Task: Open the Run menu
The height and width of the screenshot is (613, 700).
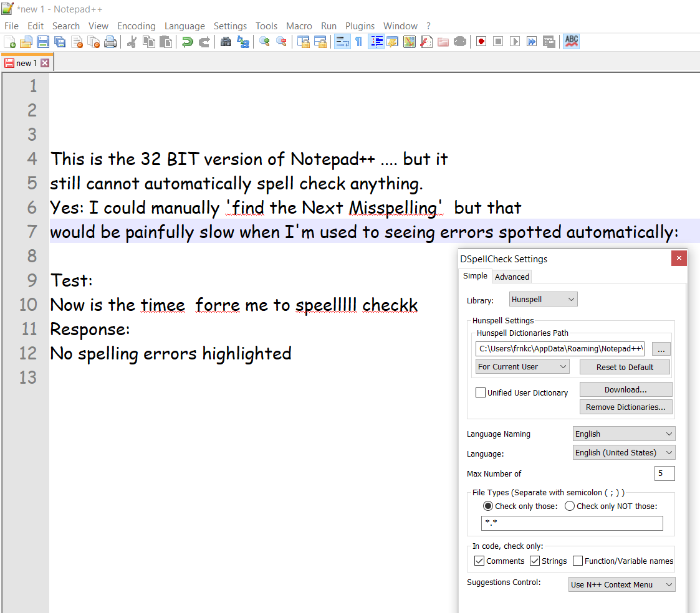Action: [328, 26]
